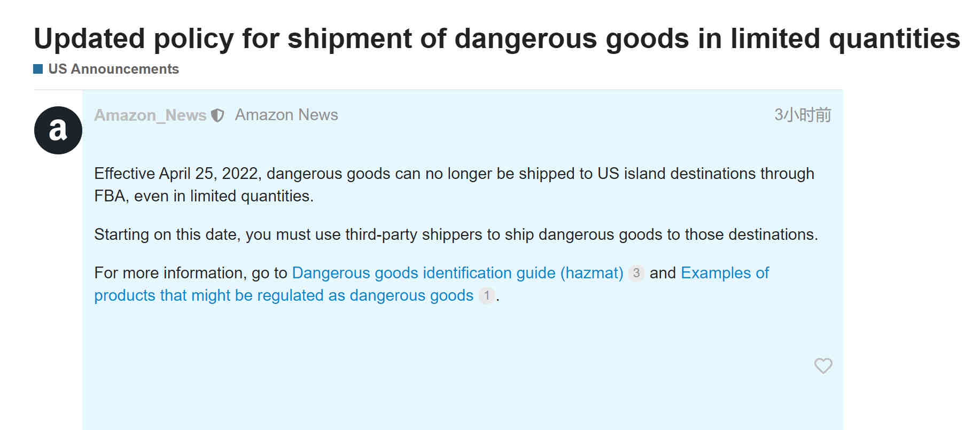Click the line starting "Effective April 25, 2022"

click(x=454, y=174)
